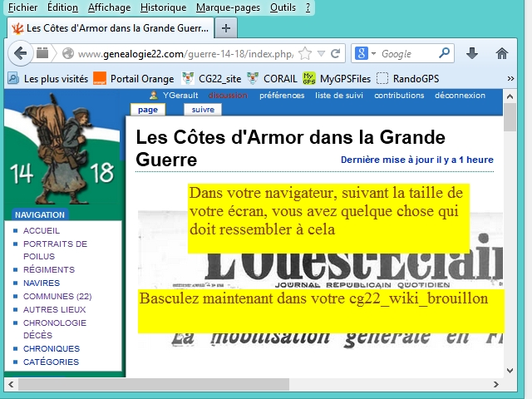Click the L'Ouest-Éclair newspaper image
The height and width of the screenshot is (399, 532).
tap(320, 278)
